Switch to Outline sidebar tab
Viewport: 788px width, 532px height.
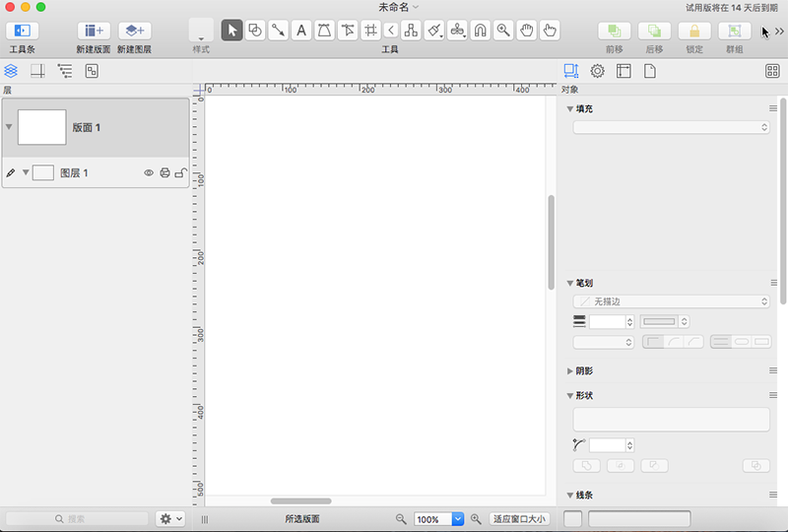tap(65, 71)
